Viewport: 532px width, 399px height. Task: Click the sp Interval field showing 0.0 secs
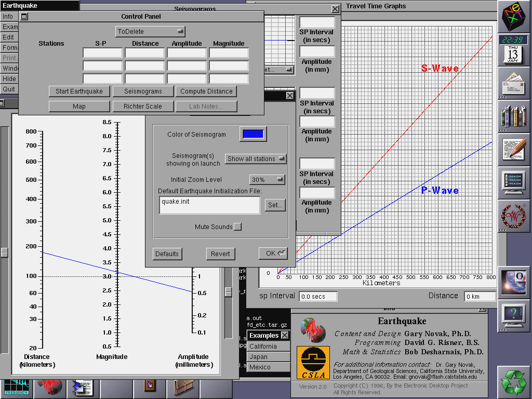pyautogui.click(x=318, y=297)
